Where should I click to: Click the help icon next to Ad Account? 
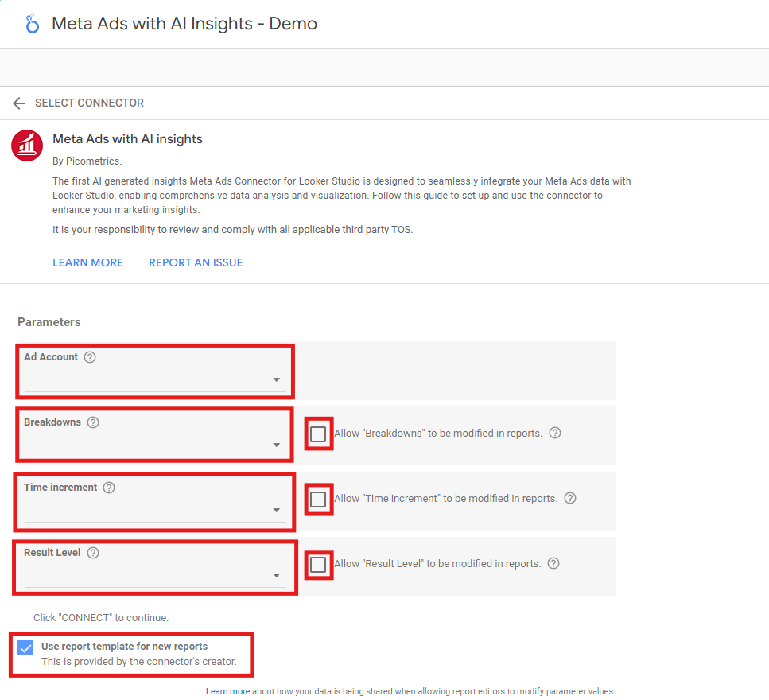90,357
